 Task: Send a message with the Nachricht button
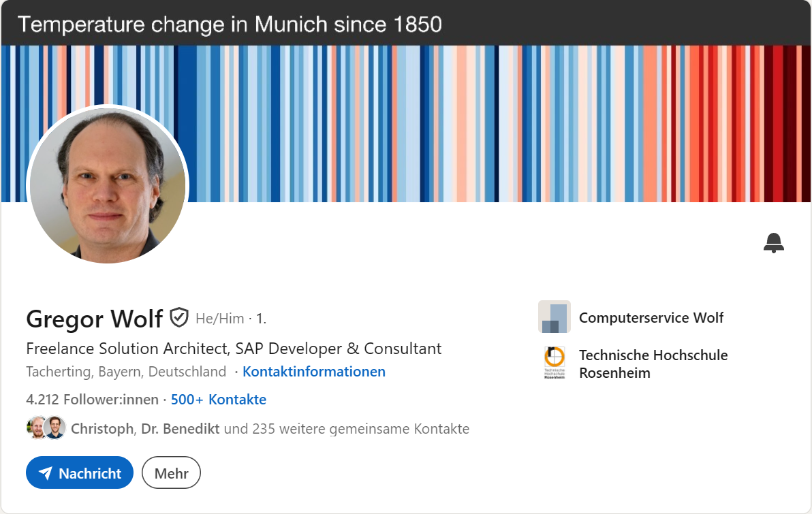pyautogui.click(x=80, y=472)
